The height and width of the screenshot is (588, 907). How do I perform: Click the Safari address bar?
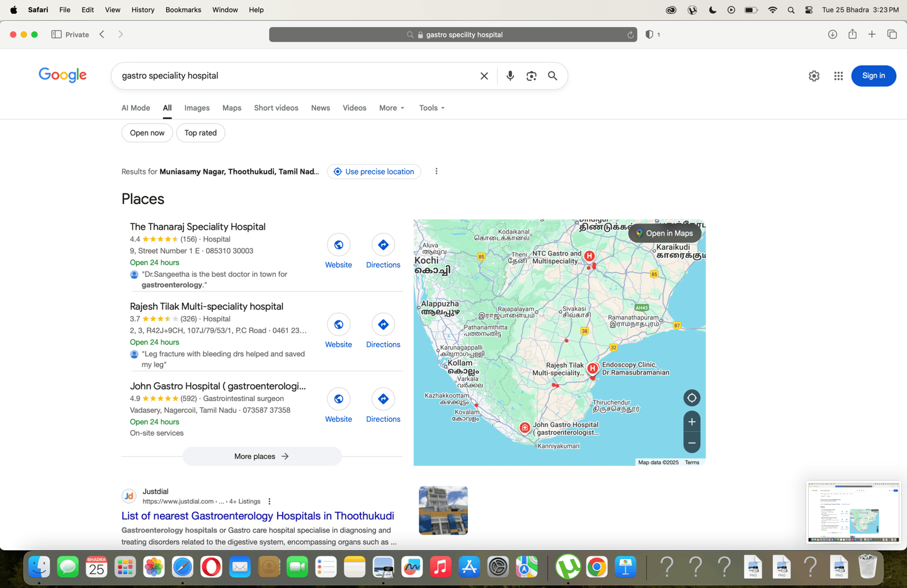tap(453, 35)
